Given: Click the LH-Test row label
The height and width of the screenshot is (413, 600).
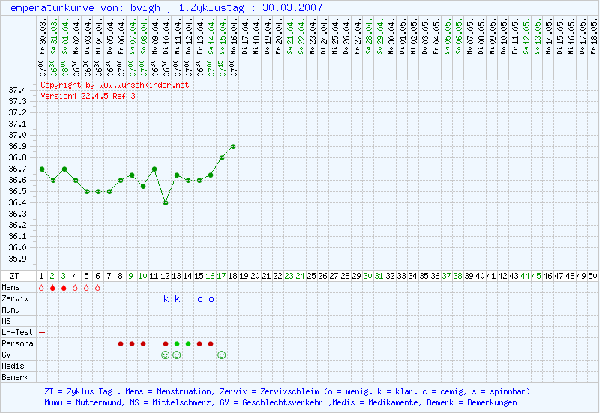Looking at the screenshot, I should (x=16, y=331).
